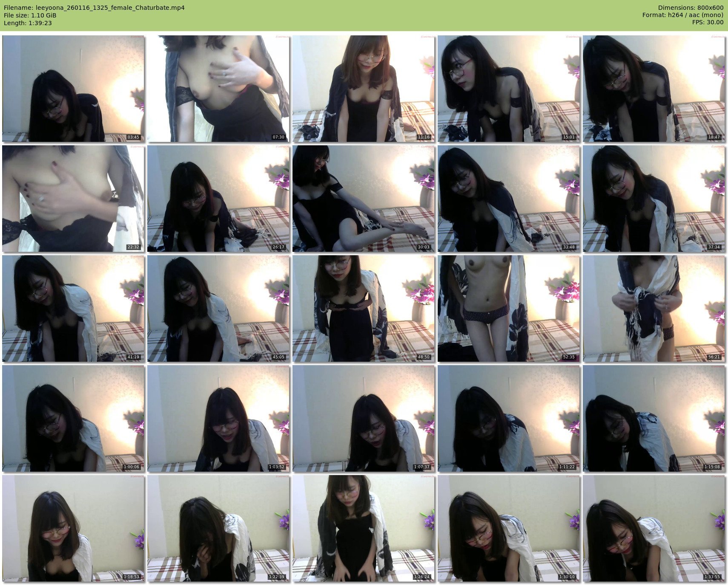The height and width of the screenshot is (585, 728).
Task: Click the 'Format: h264 / aac (mono)' text
Action: click(683, 15)
